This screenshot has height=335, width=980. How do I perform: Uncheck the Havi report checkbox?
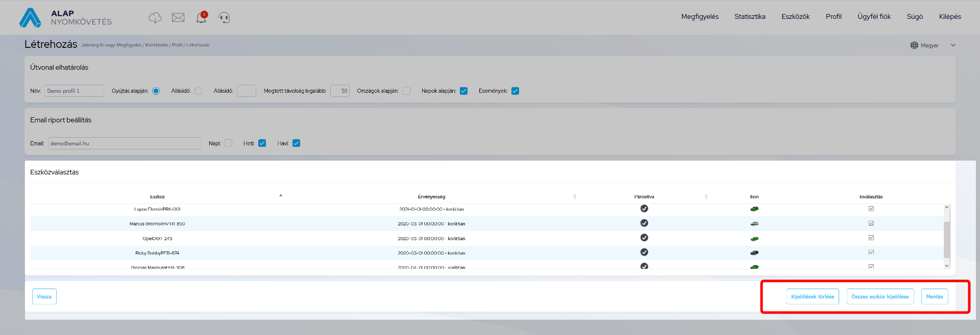tap(296, 143)
